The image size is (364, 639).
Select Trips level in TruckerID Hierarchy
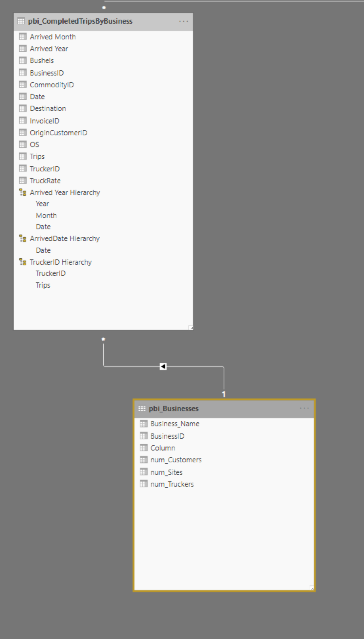pos(43,285)
